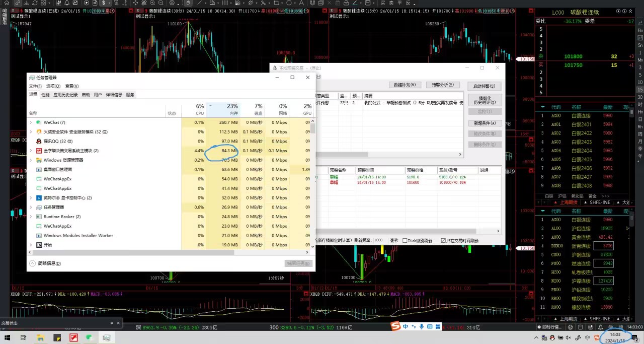Click the taskbar clock showing 14:03
644x344 pixels.
(615, 337)
